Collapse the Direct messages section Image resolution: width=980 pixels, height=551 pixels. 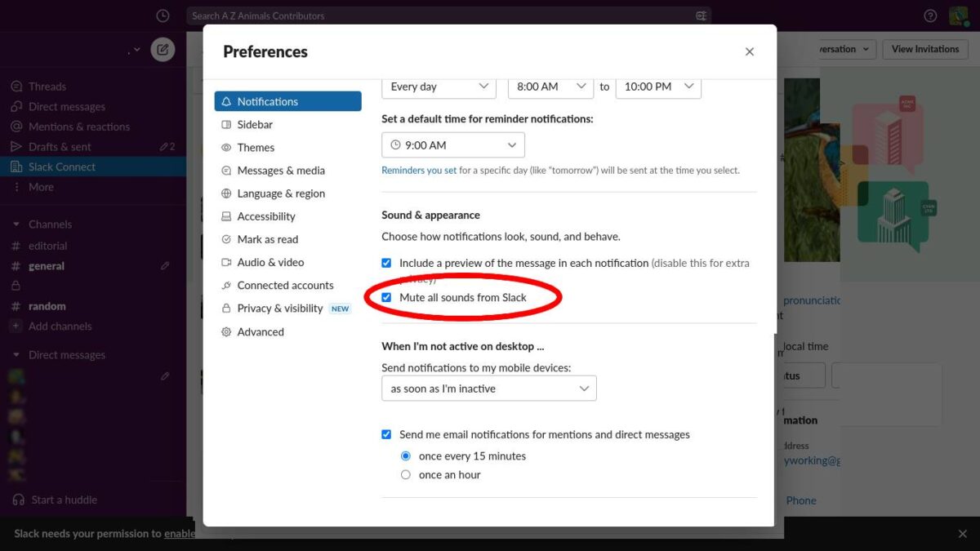pos(16,355)
